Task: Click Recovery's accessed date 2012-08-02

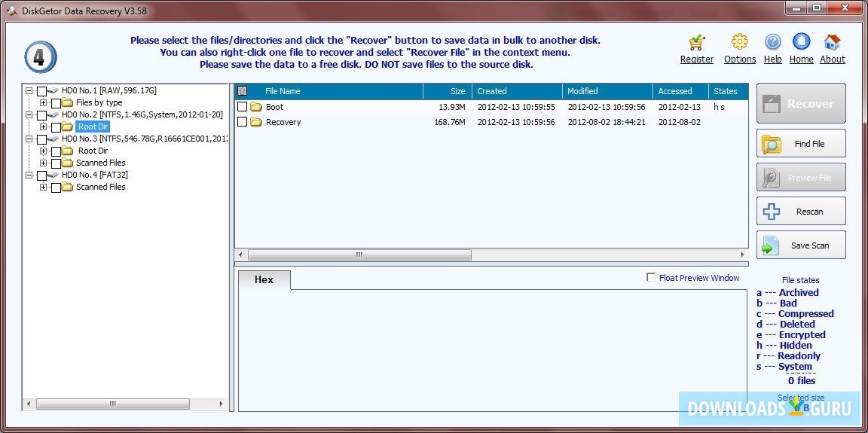Action: tap(679, 122)
